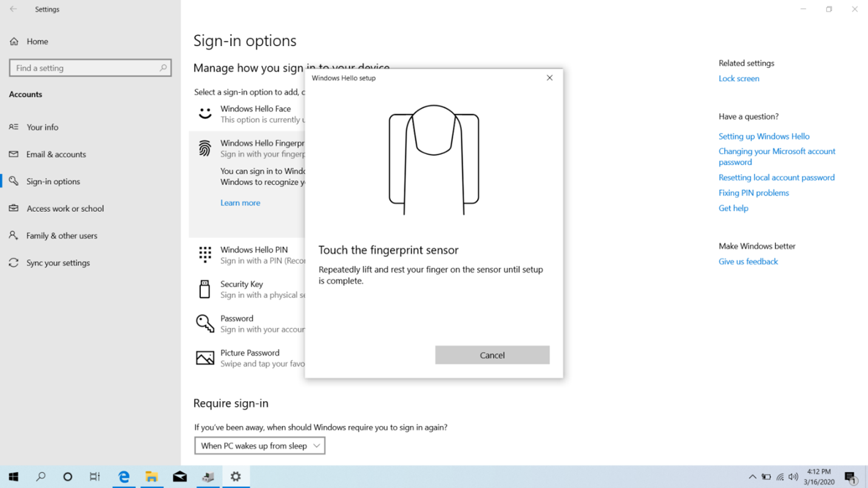
Task: Open Changing your Microsoft account password link
Action: 777,157
